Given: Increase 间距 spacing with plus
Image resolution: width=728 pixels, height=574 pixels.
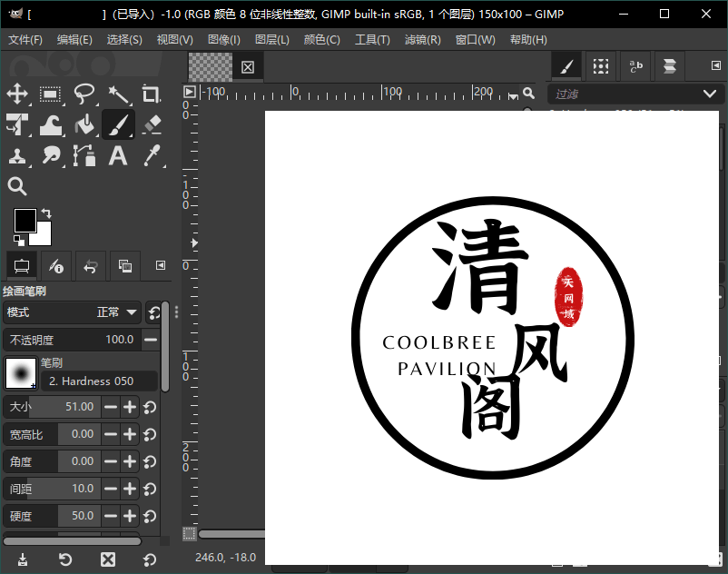Looking at the screenshot, I should [x=130, y=489].
